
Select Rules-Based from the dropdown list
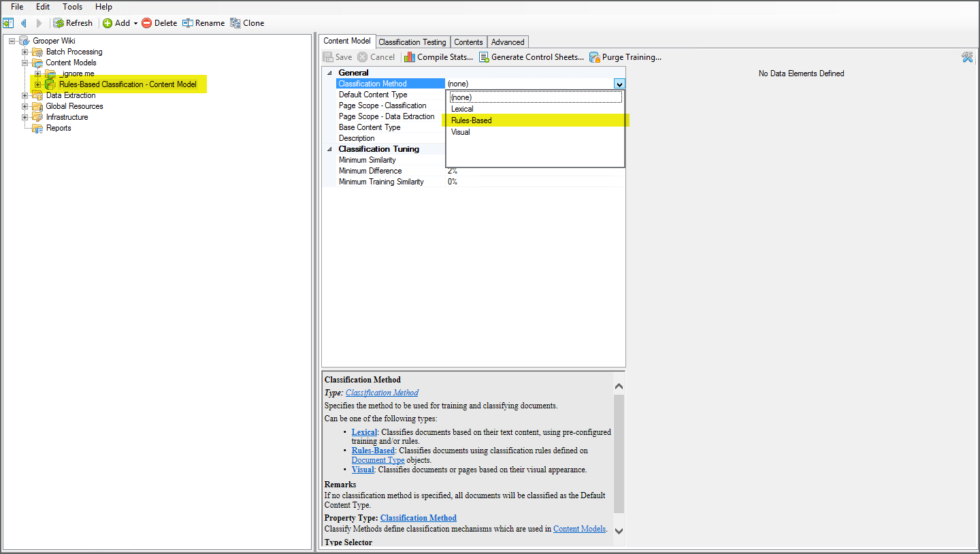coord(471,120)
